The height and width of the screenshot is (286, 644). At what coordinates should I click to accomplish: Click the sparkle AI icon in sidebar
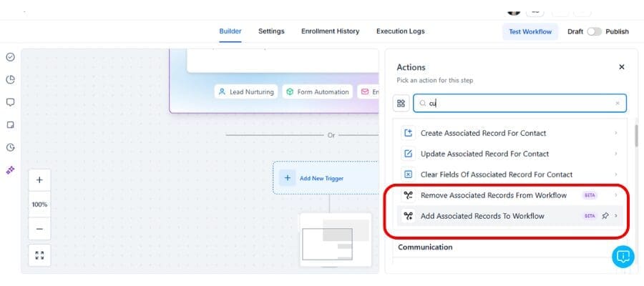(10, 170)
